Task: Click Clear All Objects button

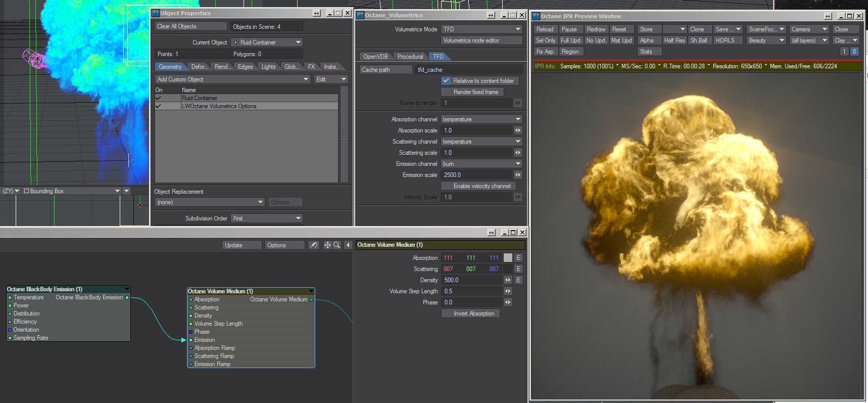Action: tap(191, 26)
